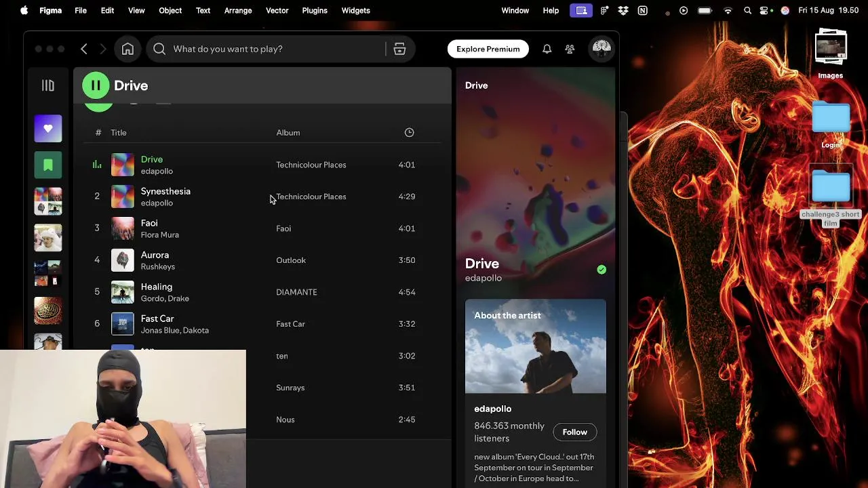Open the Figma menu bar status icon

point(604,10)
